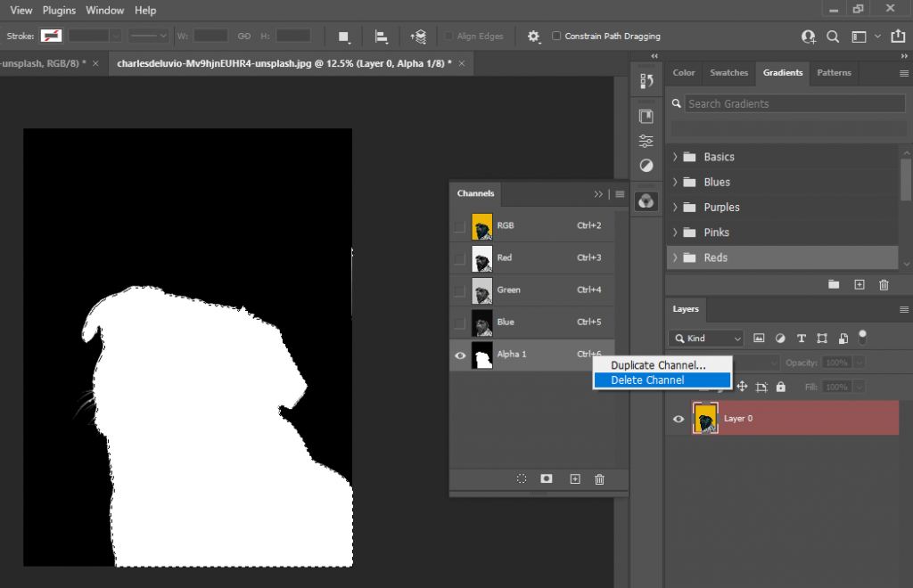Expand the Basics gradient group
This screenshot has width=913, height=588.
tap(676, 157)
